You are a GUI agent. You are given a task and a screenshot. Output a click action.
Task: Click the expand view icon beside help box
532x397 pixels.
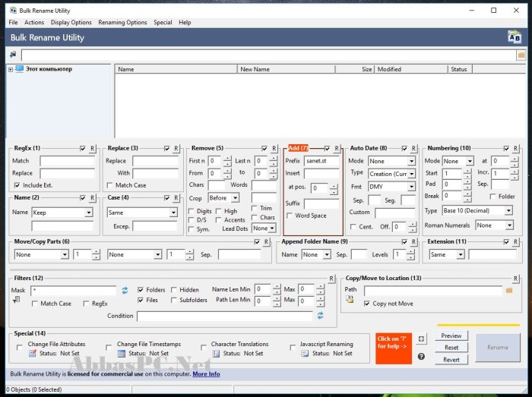click(421, 339)
